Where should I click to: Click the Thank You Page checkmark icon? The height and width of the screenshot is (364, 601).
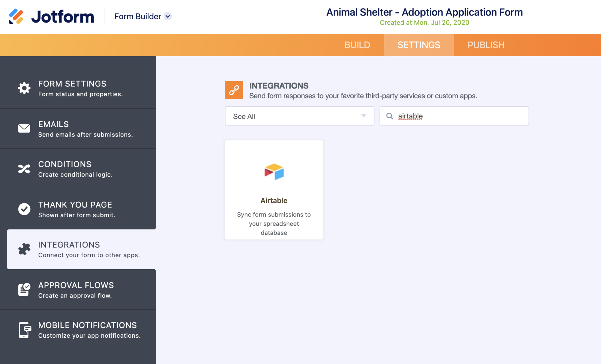pyautogui.click(x=24, y=209)
